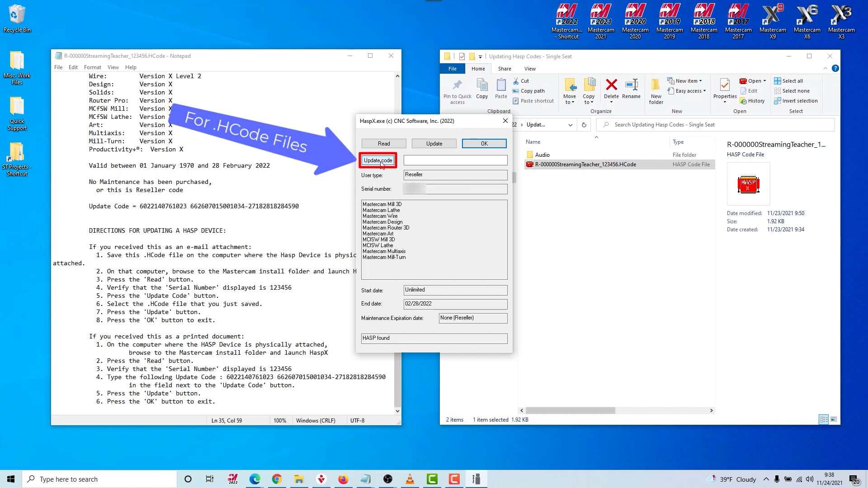Open Mastercam 2018 desktop icon

pyautogui.click(x=704, y=21)
